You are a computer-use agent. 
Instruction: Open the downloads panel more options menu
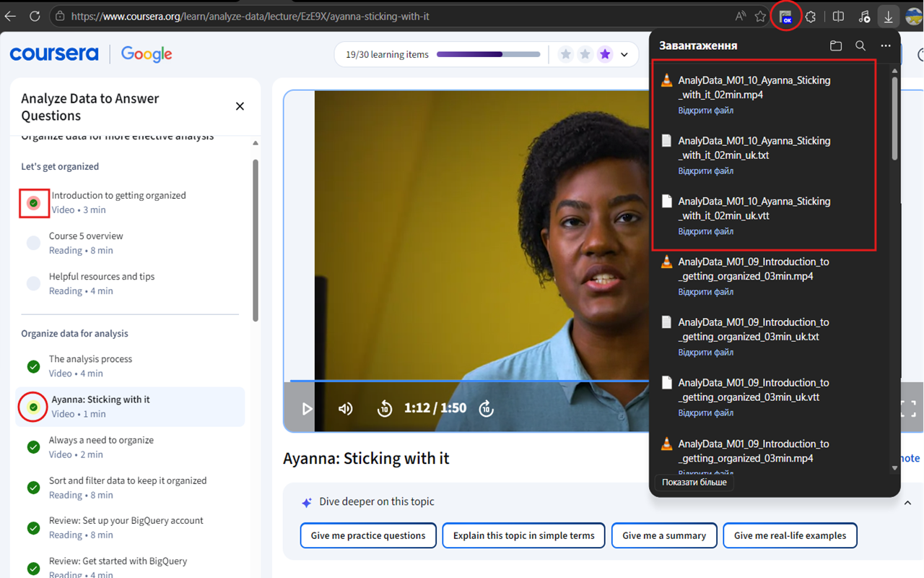pos(886,46)
